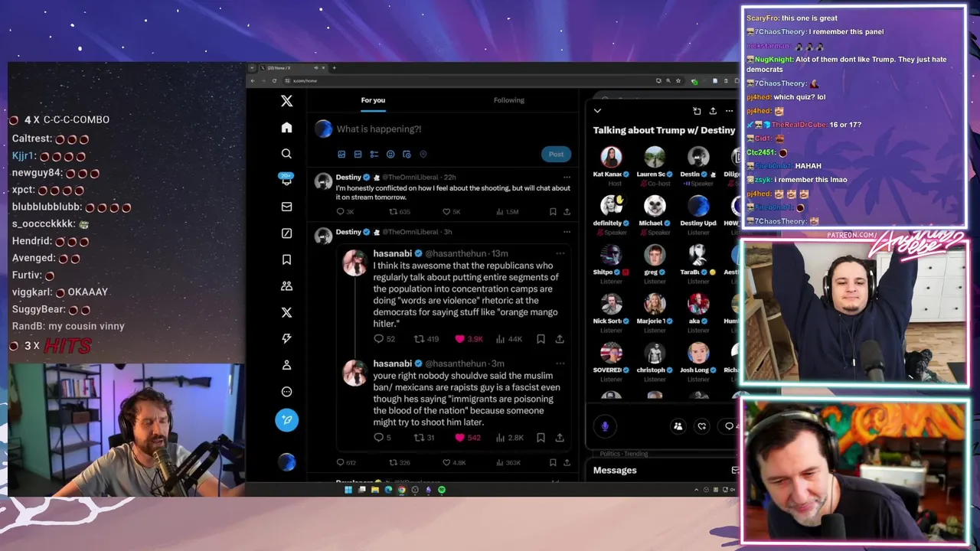Share Destiny's 22h tweet
Viewport: 980px width, 551px height.
567,212
